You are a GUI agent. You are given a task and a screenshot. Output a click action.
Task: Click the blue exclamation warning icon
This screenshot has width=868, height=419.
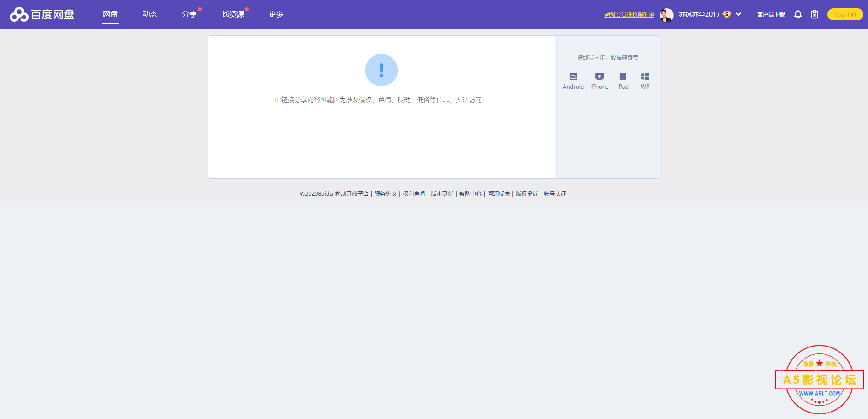point(381,70)
